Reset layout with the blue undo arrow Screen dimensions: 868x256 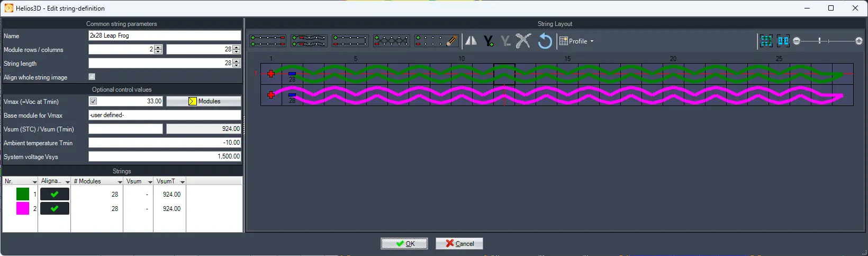(545, 41)
